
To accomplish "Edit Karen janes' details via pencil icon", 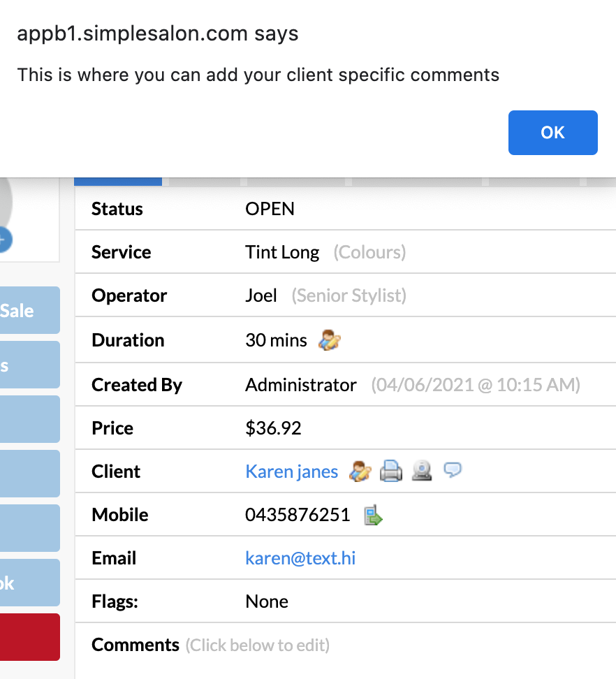I will tap(359, 472).
